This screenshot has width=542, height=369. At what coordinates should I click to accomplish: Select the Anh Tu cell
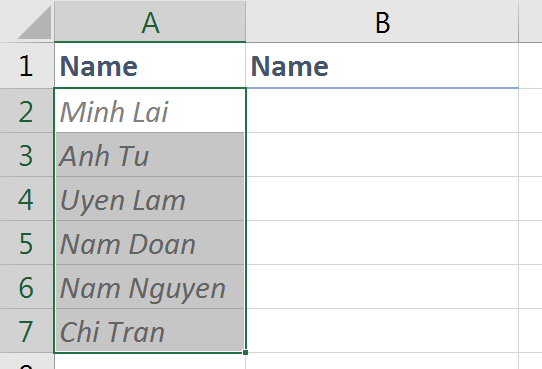pos(150,155)
